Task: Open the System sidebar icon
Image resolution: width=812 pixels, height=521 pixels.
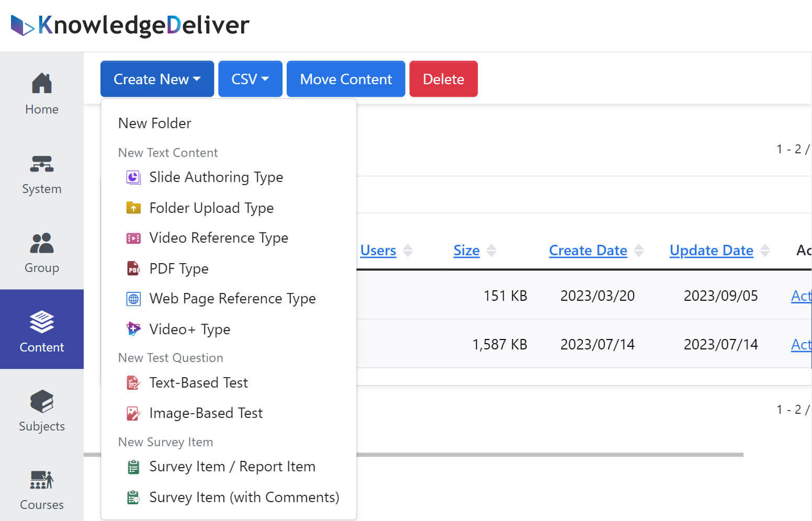Action: click(x=42, y=164)
